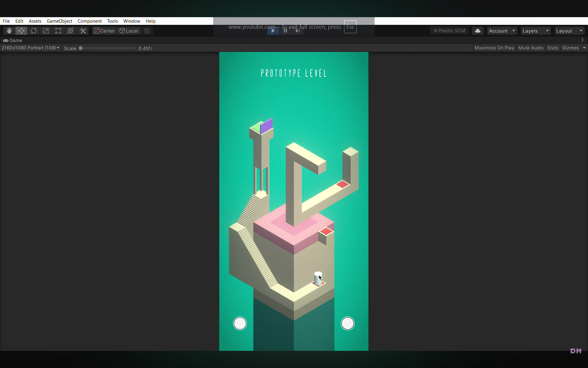588x368 pixels.
Task: Open the 2160x1080 Portrait resolution dropdown
Action: 30,48
